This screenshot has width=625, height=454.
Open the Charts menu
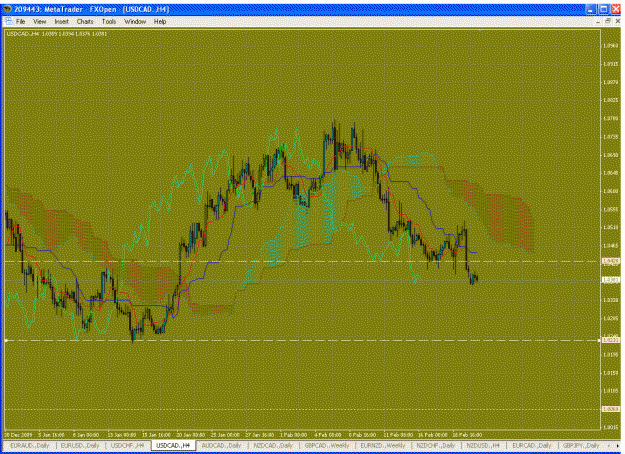(x=85, y=22)
